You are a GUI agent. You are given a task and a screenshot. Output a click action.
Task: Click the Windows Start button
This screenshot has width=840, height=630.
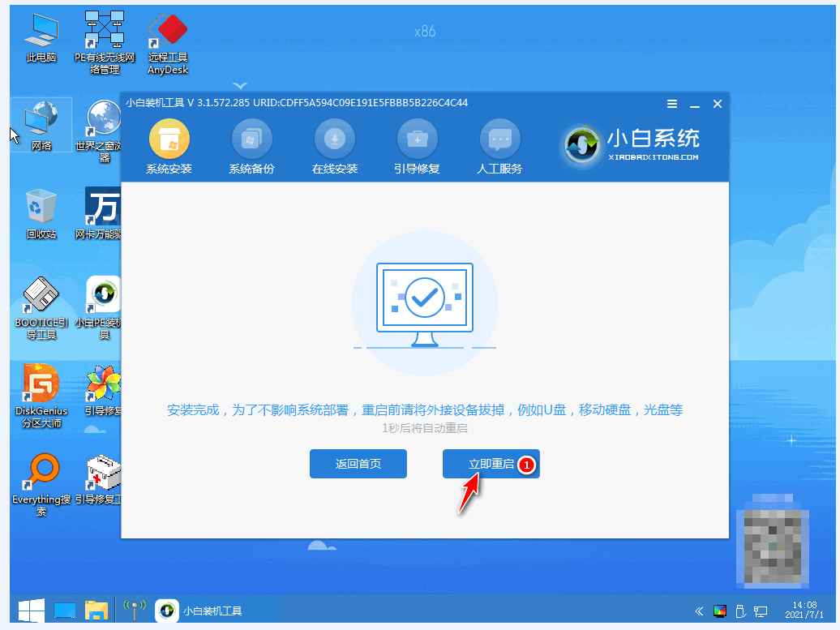click(32, 611)
